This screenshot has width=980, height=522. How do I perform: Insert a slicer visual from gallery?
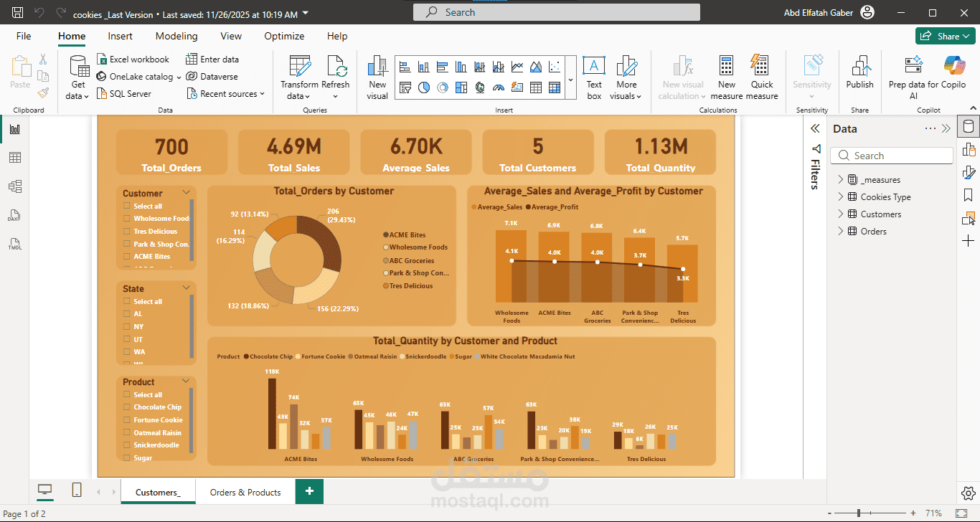[x=405, y=87]
